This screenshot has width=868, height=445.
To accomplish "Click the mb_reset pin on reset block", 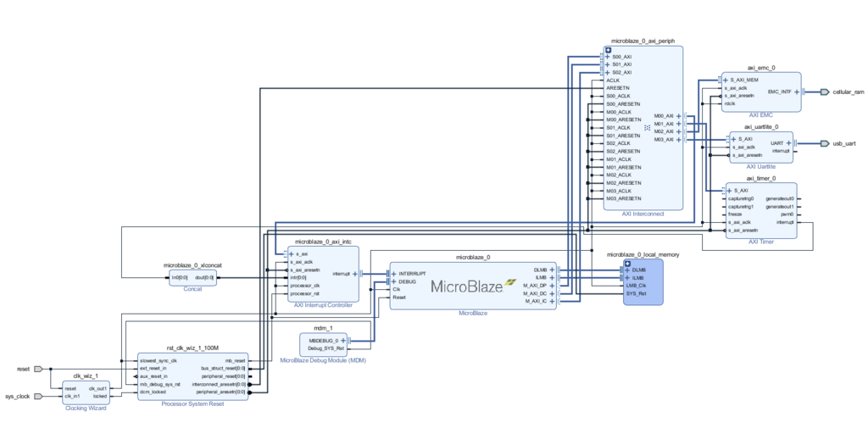I will [x=236, y=361].
